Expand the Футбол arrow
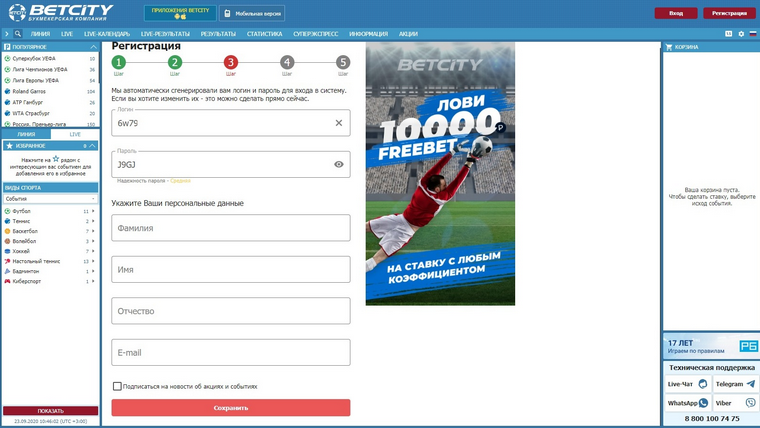 [x=93, y=211]
